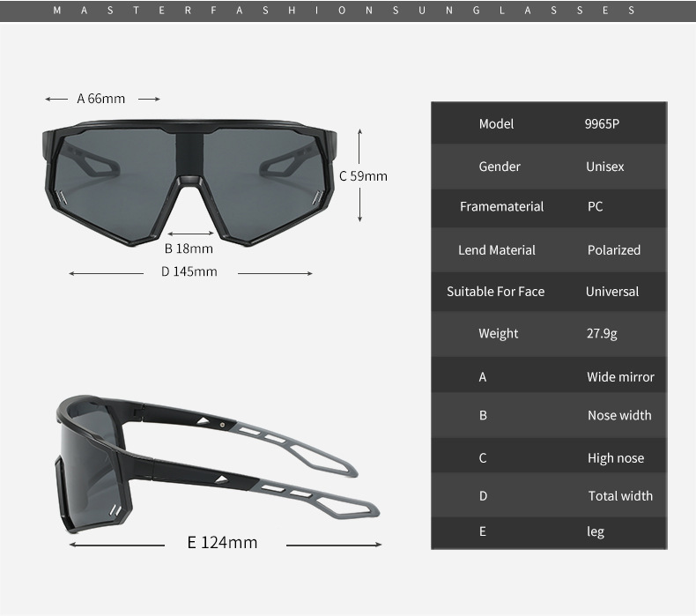Click the side view sunglasses image
The image size is (696, 616).
tap(218, 464)
